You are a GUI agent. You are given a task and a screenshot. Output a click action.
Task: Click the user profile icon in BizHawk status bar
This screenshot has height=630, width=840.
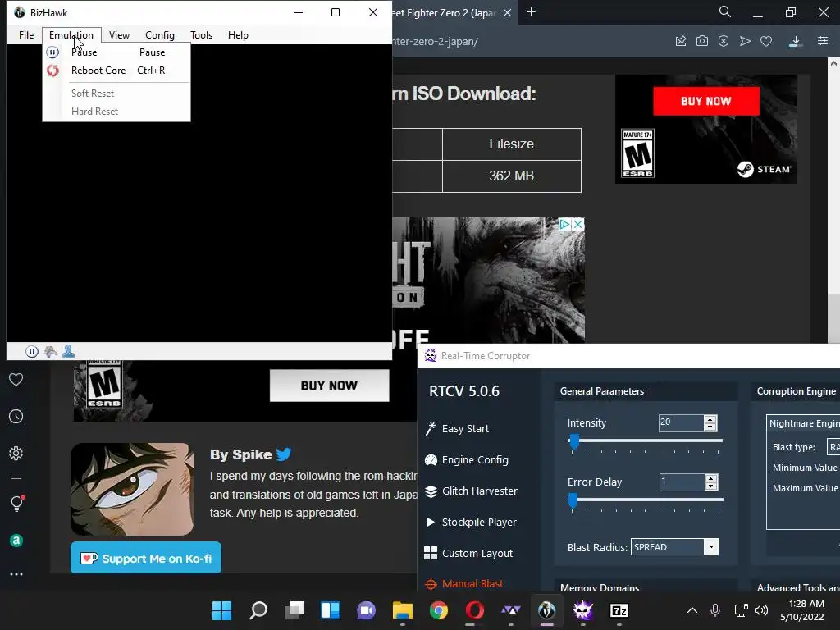68,351
